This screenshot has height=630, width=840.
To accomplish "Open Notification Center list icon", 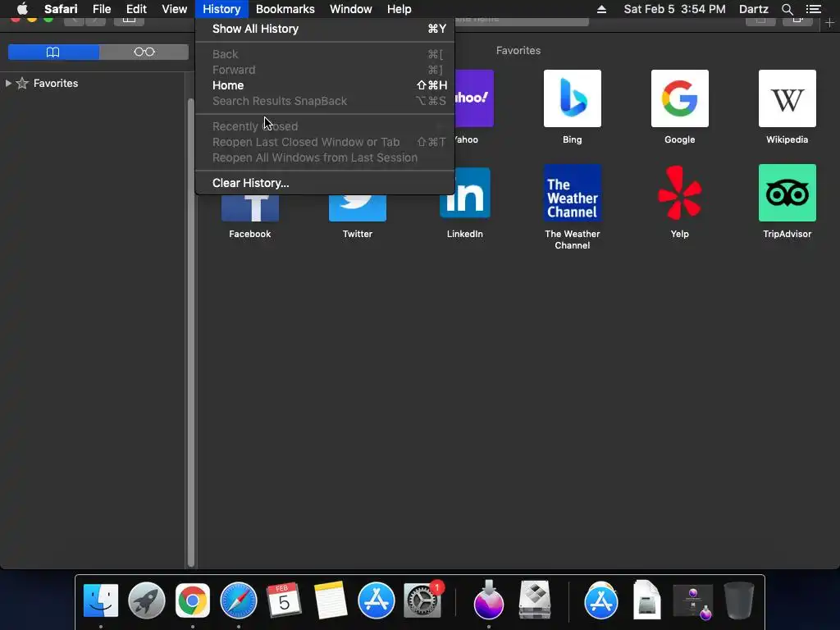I will pyautogui.click(x=814, y=9).
